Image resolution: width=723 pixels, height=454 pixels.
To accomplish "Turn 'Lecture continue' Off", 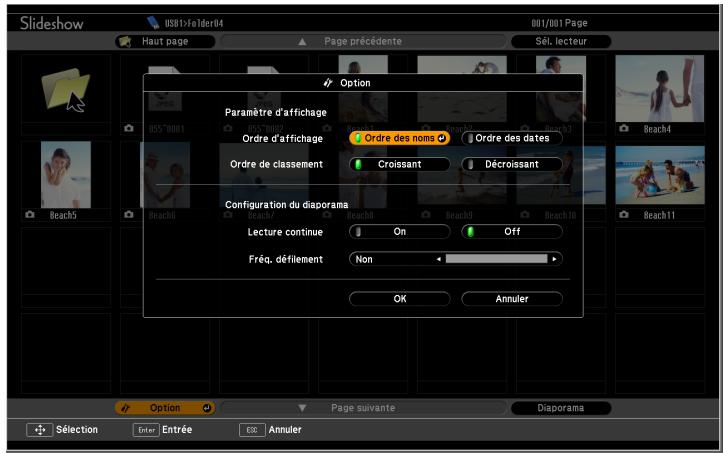I will (512, 232).
